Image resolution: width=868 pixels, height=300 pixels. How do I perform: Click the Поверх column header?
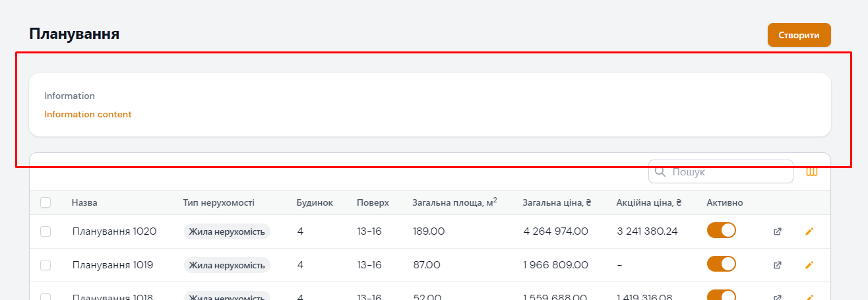373,202
